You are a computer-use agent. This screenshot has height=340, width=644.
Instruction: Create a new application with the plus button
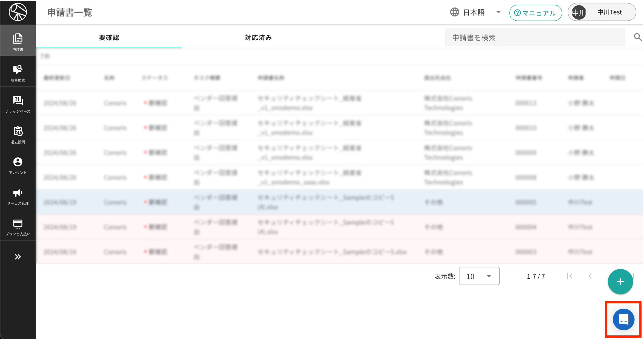[x=620, y=281]
